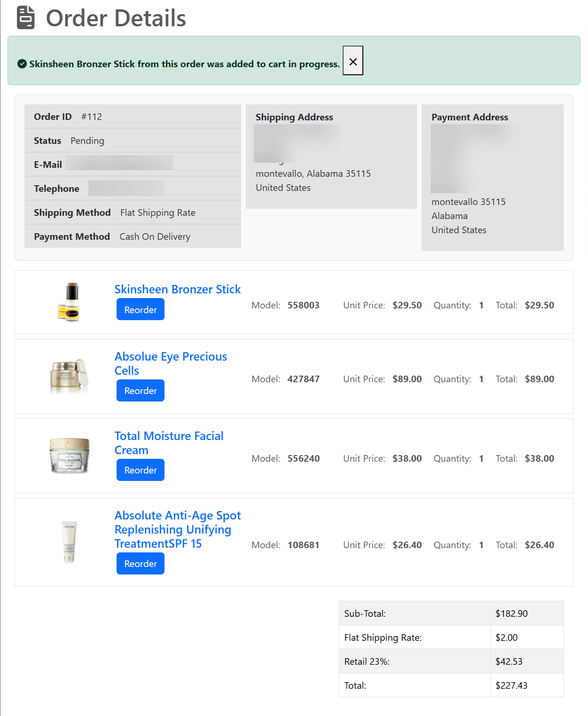Image resolution: width=588 pixels, height=716 pixels.
Task: Click the Pending status text
Action: coord(87,141)
